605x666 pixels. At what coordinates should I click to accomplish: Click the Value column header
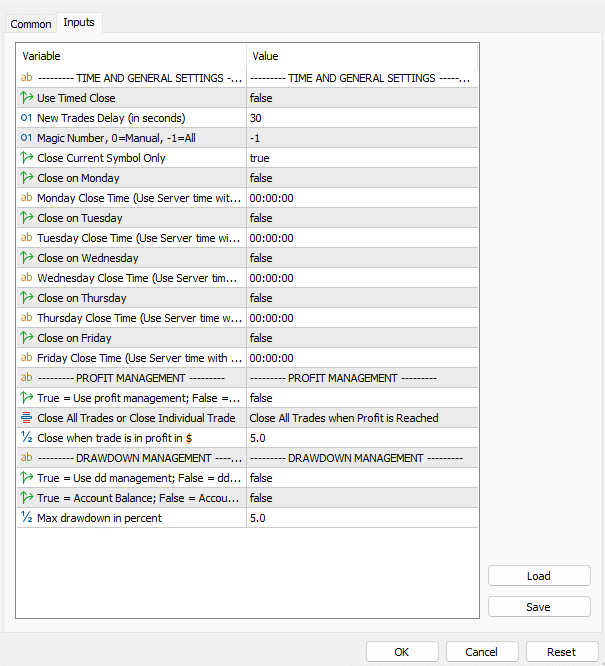(362, 56)
